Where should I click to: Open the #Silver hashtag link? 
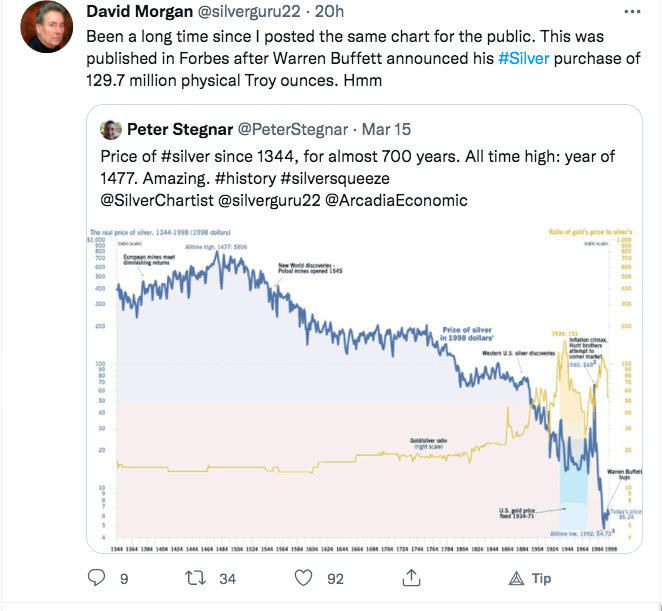(525, 59)
